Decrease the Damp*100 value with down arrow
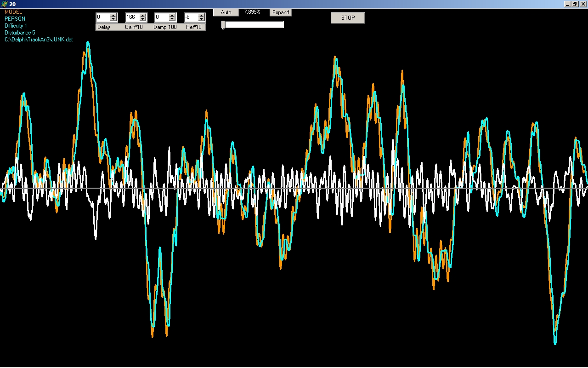Viewport: 588px width, 368px height. [x=172, y=19]
